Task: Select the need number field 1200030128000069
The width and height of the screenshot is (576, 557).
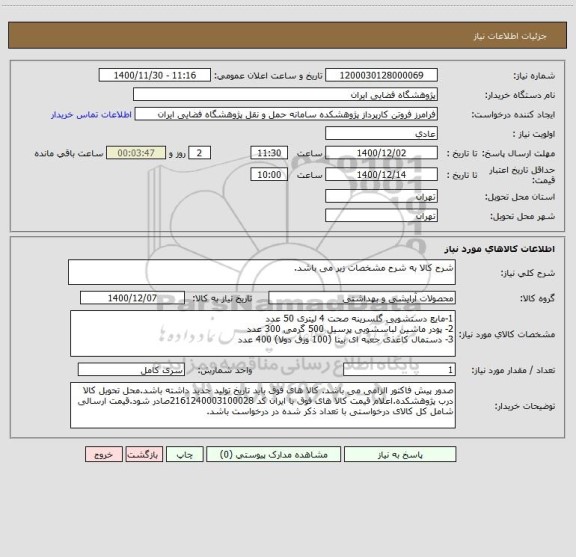Action: (381, 75)
